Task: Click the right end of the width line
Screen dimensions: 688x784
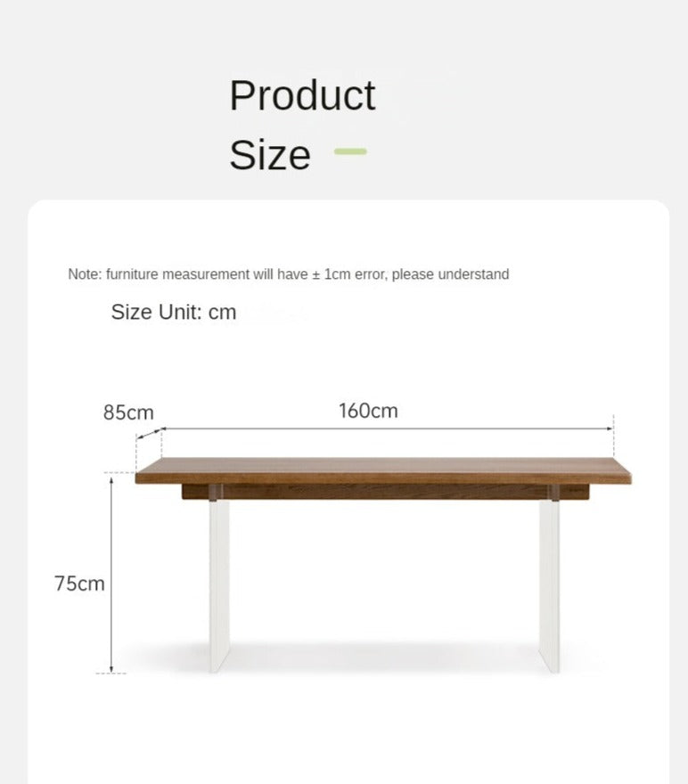Action: (611, 429)
